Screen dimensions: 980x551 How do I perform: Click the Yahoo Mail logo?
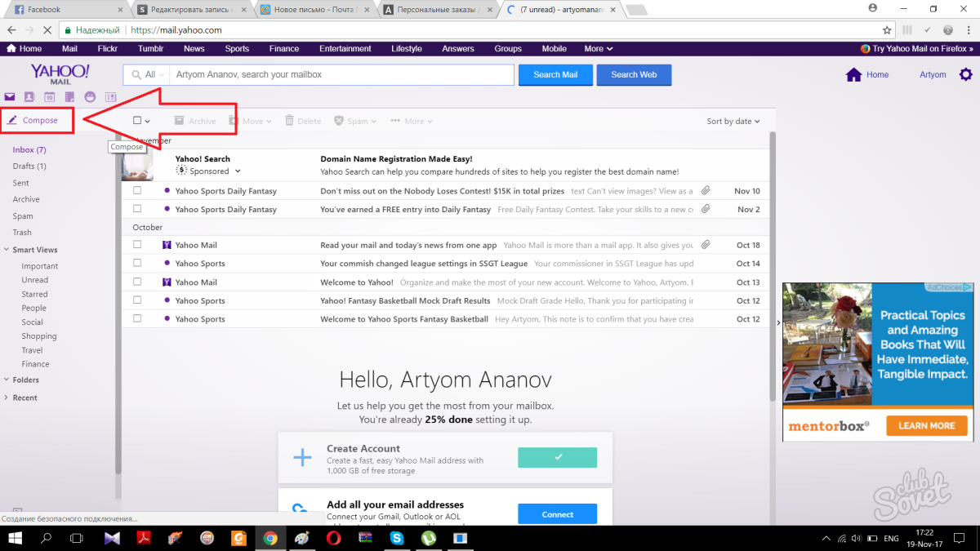[60, 74]
